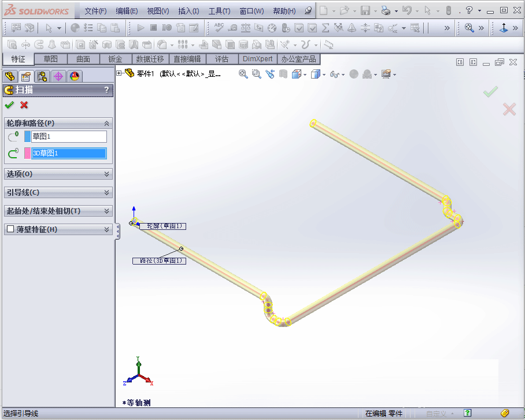Image resolution: width=525 pixels, height=420 pixels.
Task: Open the appearances/scene panel icon
Action: coord(74,76)
